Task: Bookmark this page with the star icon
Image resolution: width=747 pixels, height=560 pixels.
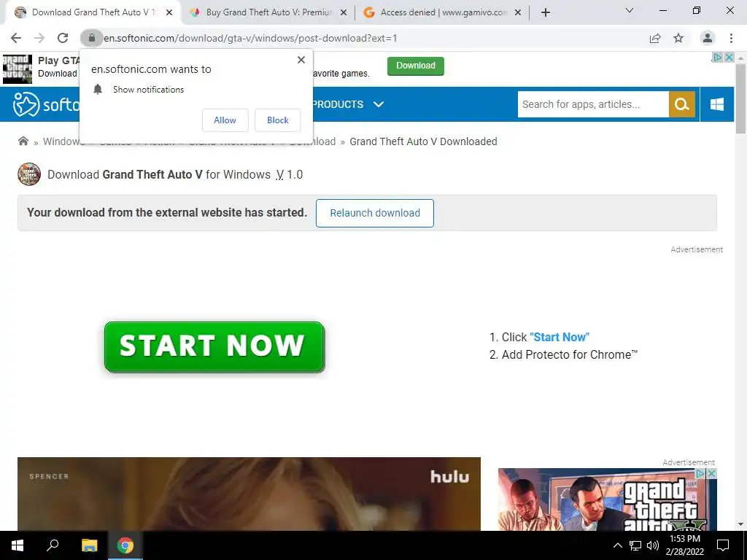Action: click(678, 38)
